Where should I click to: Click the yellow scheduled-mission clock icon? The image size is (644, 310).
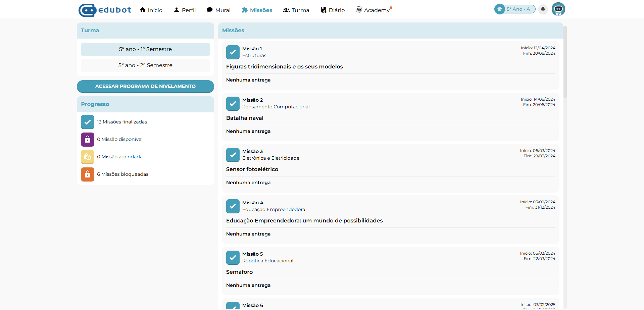coord(88,157)
